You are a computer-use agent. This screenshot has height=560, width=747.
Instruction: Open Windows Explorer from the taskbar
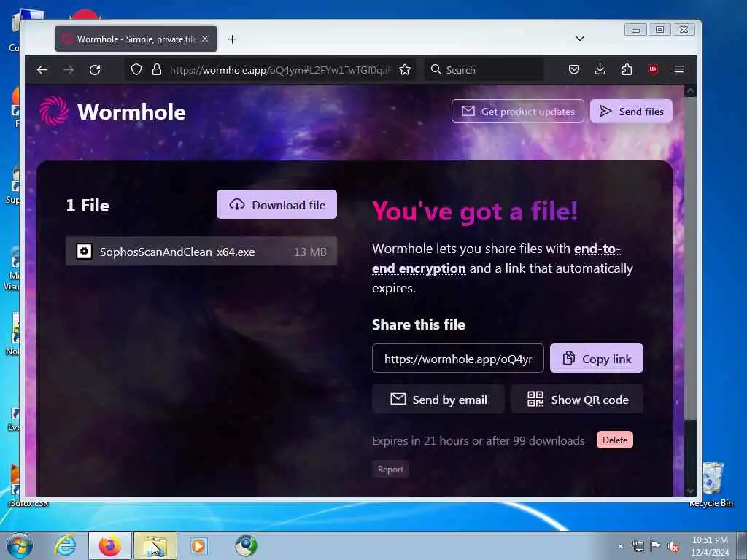pos(155,545)
